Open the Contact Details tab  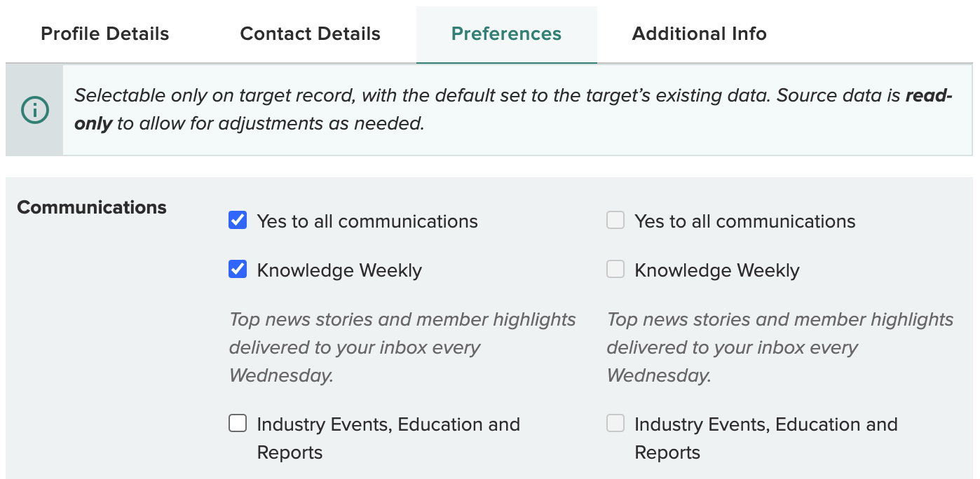click(x=311, y=34)
